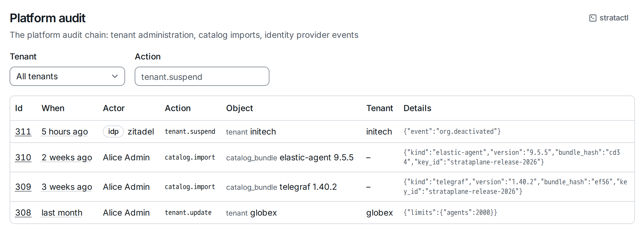This screenshot has width=644, height=233.
Task: Open audit entry 311
Action: pyautogui.click(x=23, y=132)
